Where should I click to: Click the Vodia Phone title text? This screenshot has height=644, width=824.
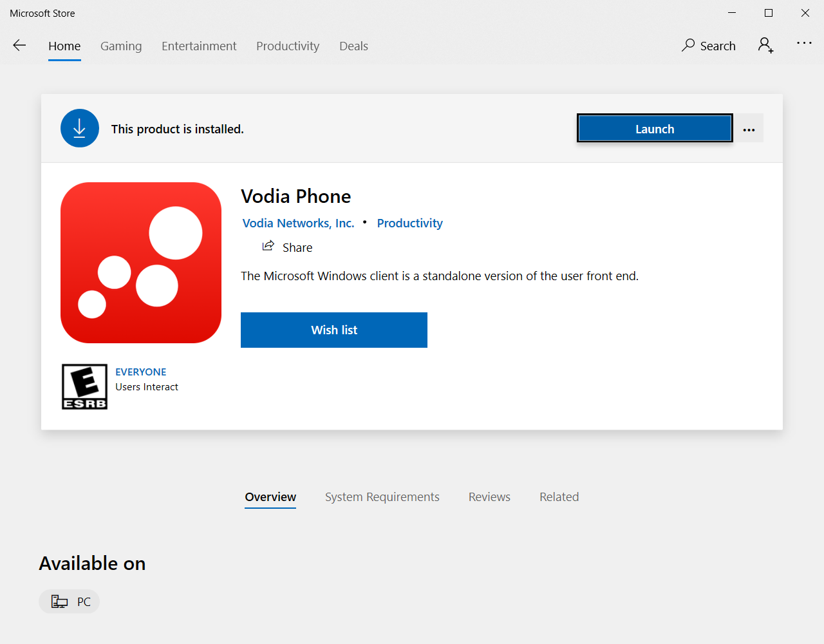296,196
